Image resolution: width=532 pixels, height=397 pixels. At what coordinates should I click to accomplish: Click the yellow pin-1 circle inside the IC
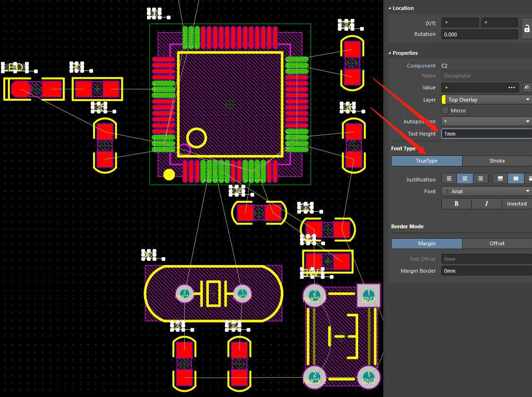click(x=197, y=138)
